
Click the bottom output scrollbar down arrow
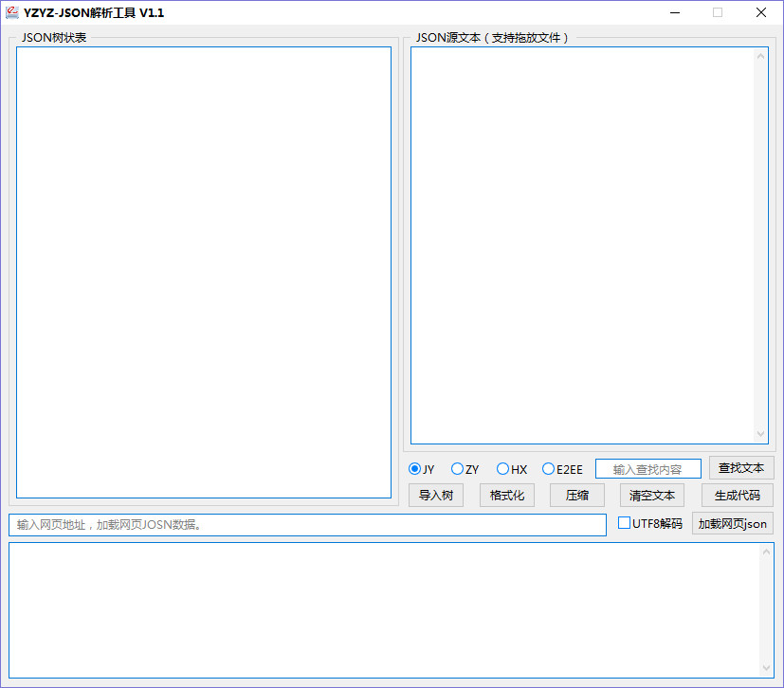pyautogui.click(x=766, y=668)
